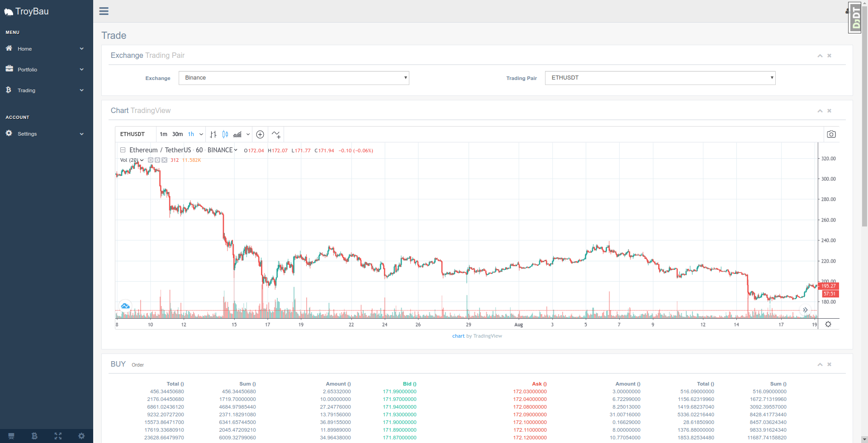Click the TradingView cloud logo on chart
This screenshot has width=868, height=443.
point(125,306)
